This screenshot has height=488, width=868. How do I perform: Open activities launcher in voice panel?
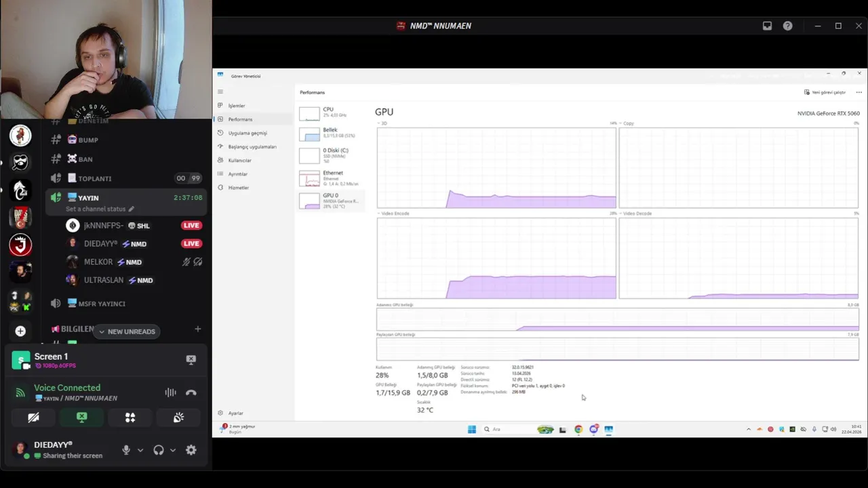click(130, 418)
